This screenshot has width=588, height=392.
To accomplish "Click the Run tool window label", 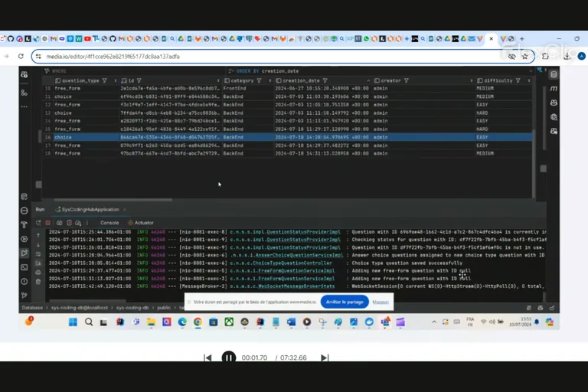I will click(40, 210).
